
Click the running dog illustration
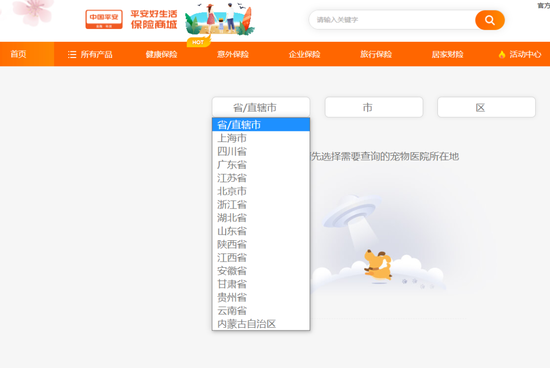click(x=378, y=265)
